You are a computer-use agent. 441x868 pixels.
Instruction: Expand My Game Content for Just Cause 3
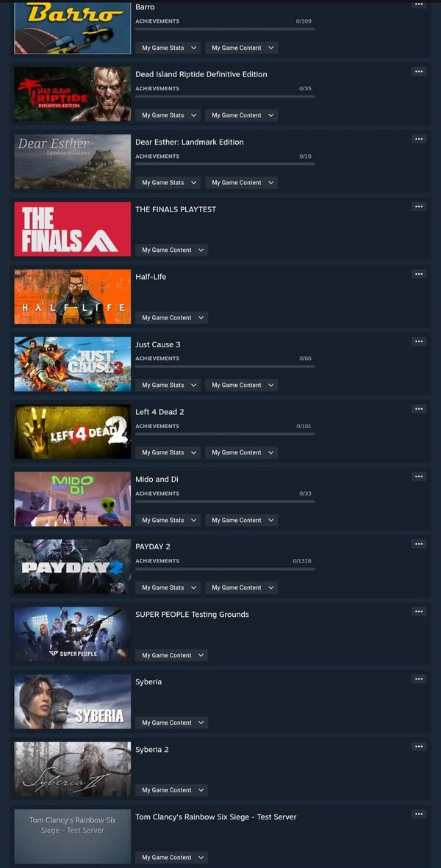click(242, 386)
